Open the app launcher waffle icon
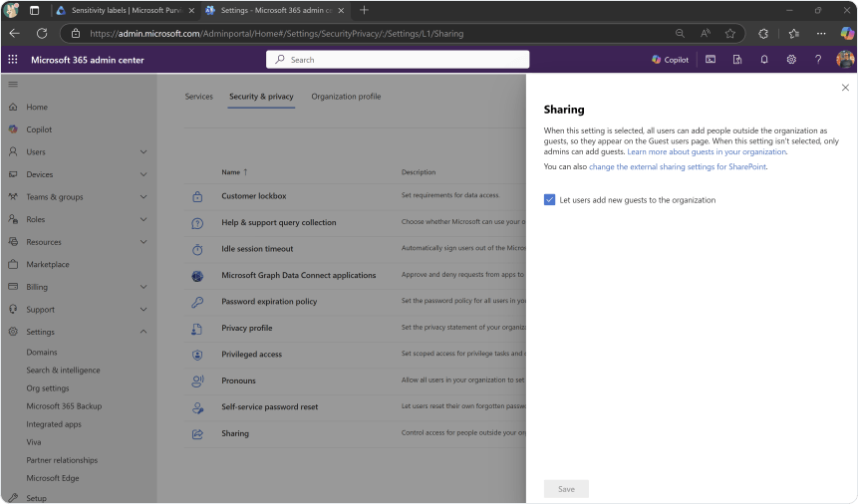The image size is (858, 504). [13, 59]
